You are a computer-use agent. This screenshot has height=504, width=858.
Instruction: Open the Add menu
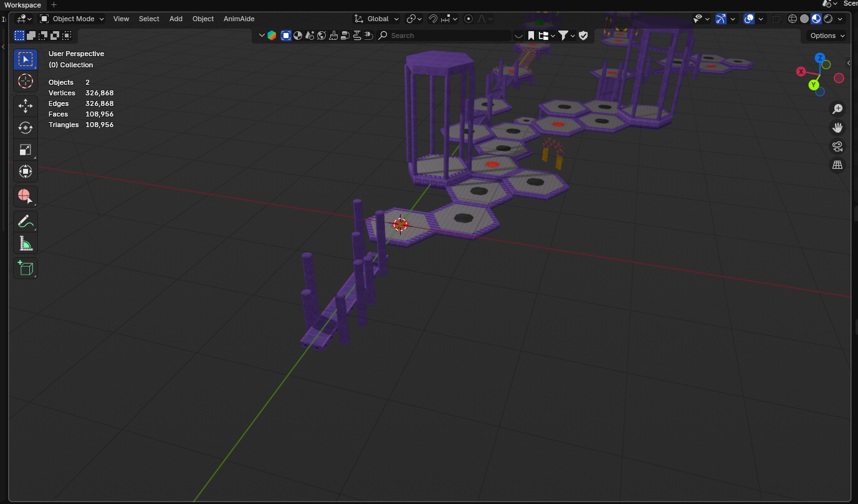click(176, 19)
